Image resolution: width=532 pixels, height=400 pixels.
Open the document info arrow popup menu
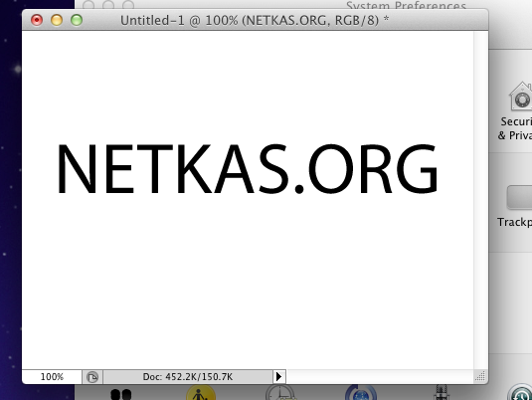click(278, 377)
